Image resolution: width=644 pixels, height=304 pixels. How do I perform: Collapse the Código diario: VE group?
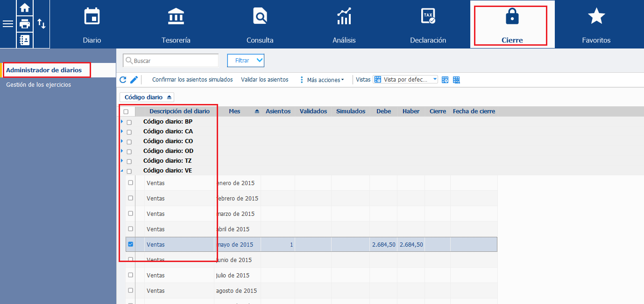point(122,171)
